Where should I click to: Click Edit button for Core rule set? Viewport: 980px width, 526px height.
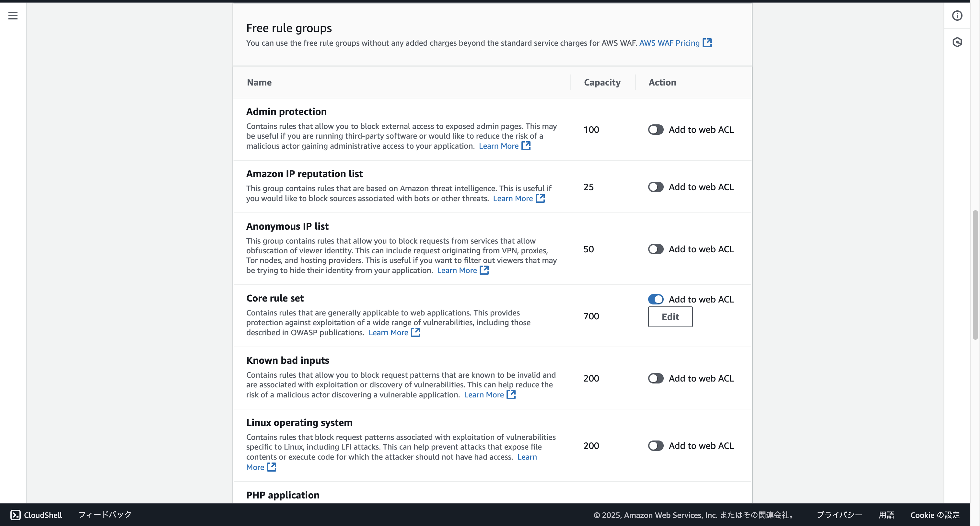(670, 317)
